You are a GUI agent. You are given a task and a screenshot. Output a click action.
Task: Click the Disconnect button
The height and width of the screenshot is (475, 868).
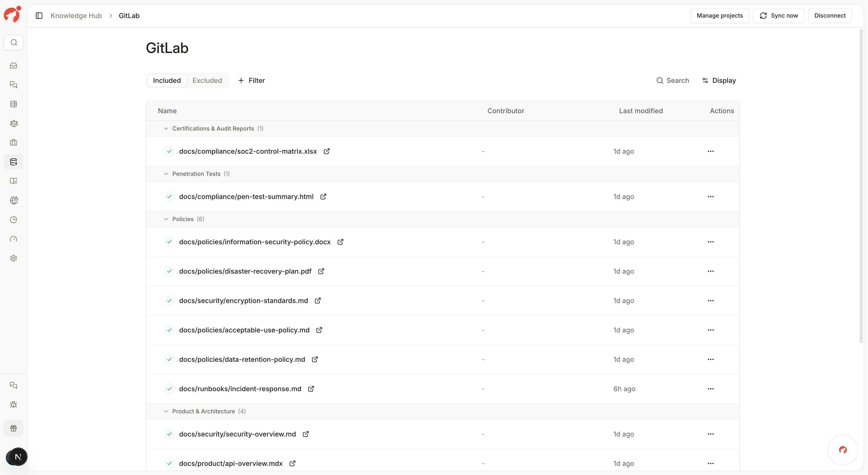830,15
